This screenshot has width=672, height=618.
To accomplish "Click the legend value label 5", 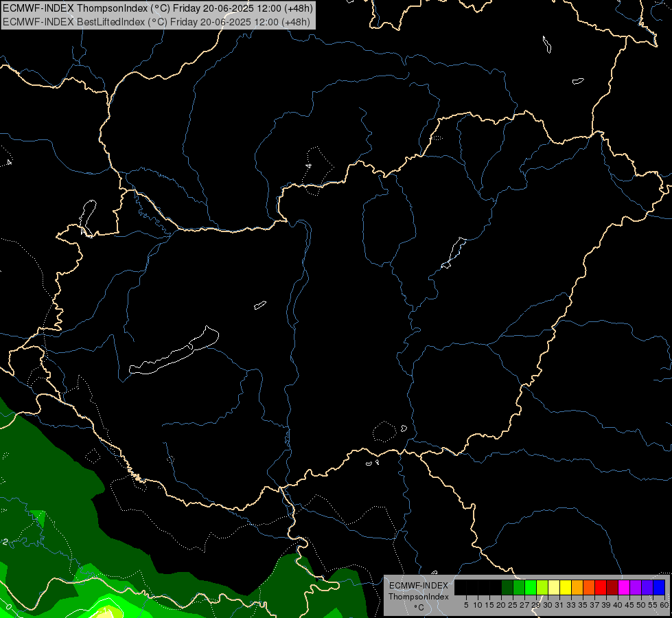I will point(466,605).
